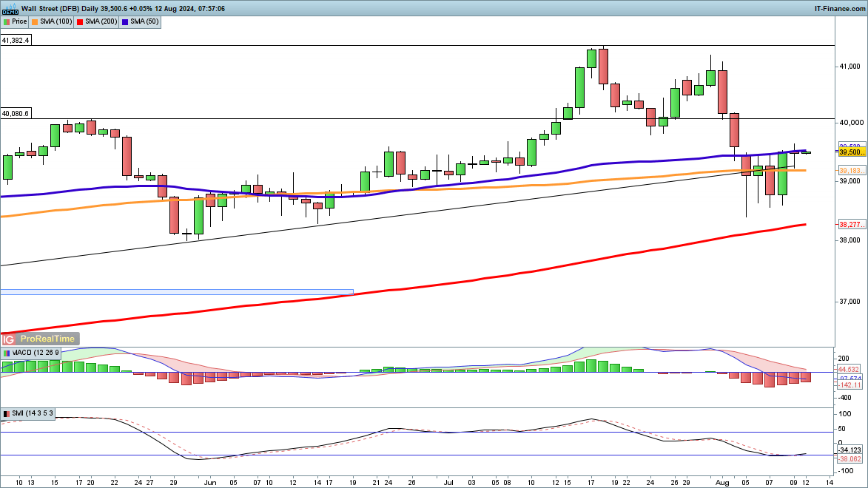
Task: Click the blue SMA (50) color swatch
Action: point(127,21)
